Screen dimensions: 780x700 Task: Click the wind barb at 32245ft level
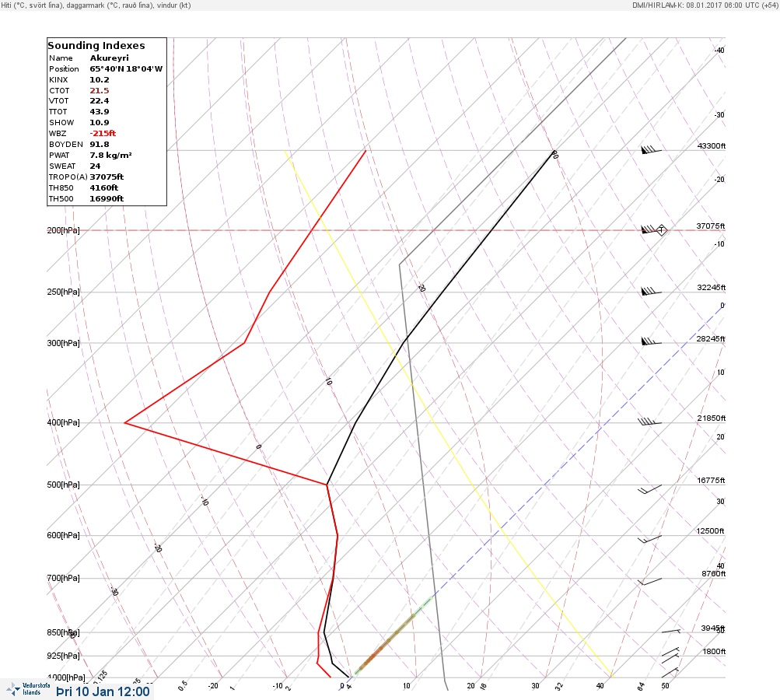click(x=651, y=291)
